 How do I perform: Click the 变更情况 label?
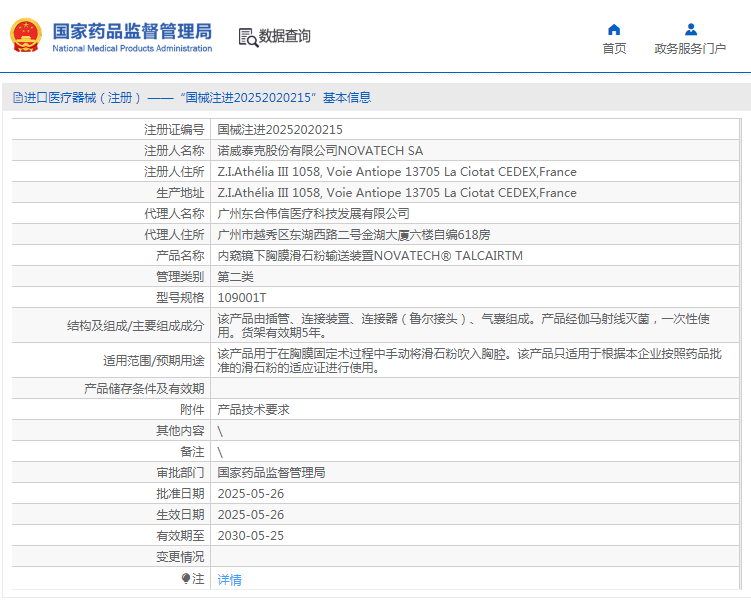pyautogui.click(x=180, y=557)
